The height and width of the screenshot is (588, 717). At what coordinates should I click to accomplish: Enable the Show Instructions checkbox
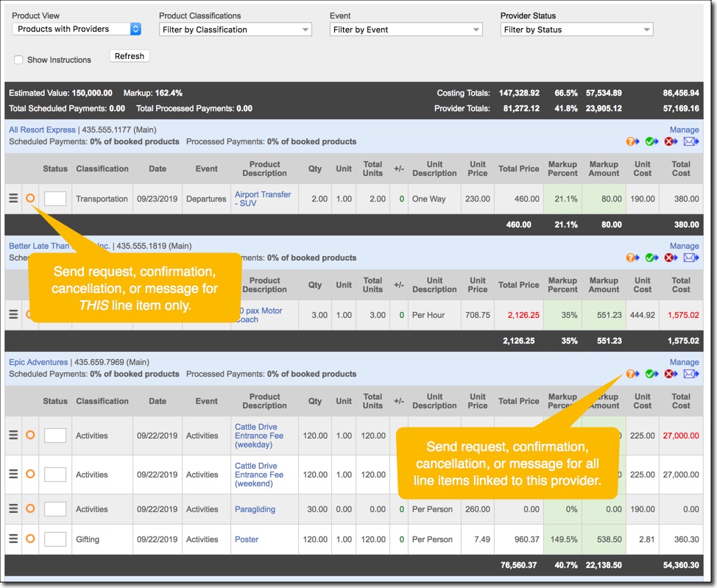click(18, 60)
